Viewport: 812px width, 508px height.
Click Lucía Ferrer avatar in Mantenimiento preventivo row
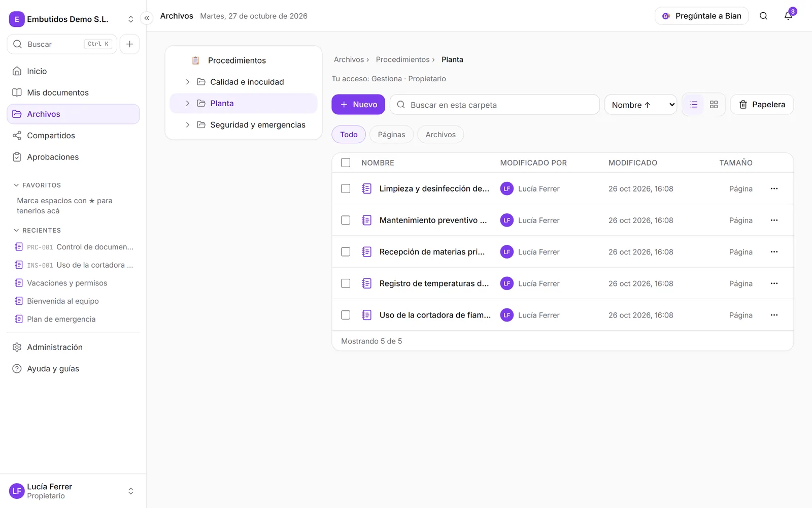coord(506,220)
